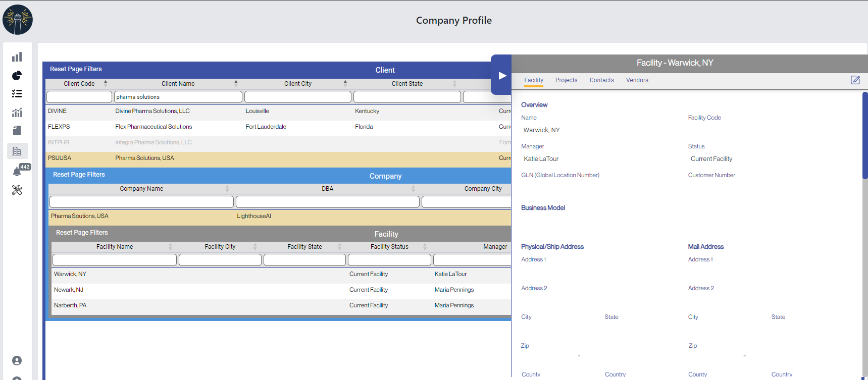Reset Page Filters in the Client section
Screen dimensions: 868x380
[x=76, y=69]
